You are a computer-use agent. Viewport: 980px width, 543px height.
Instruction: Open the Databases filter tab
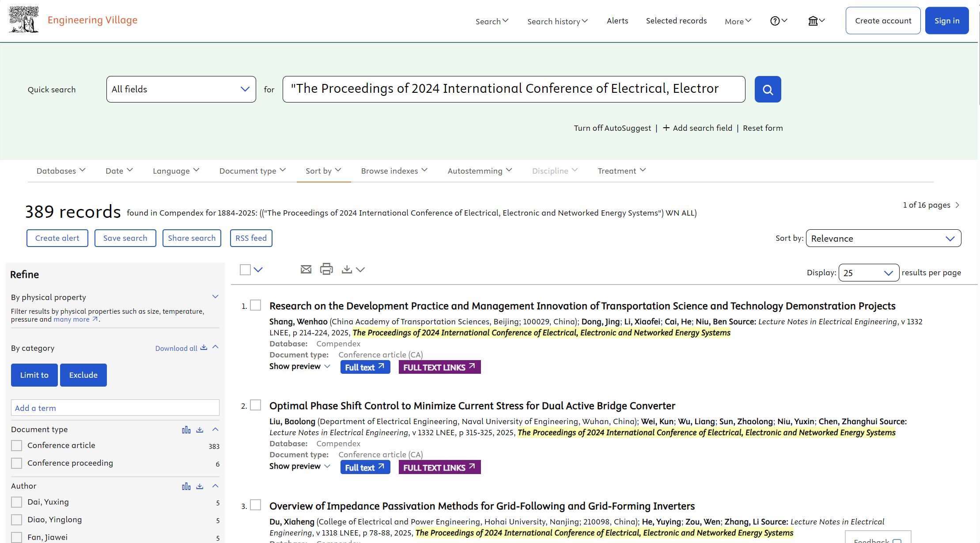[61, 171]
